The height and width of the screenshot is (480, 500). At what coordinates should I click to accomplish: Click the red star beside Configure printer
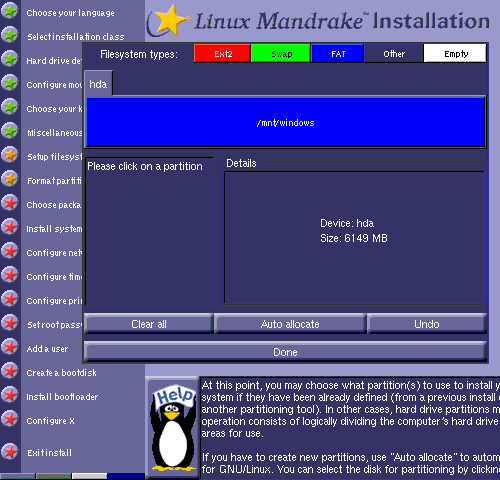coord(10,299)
